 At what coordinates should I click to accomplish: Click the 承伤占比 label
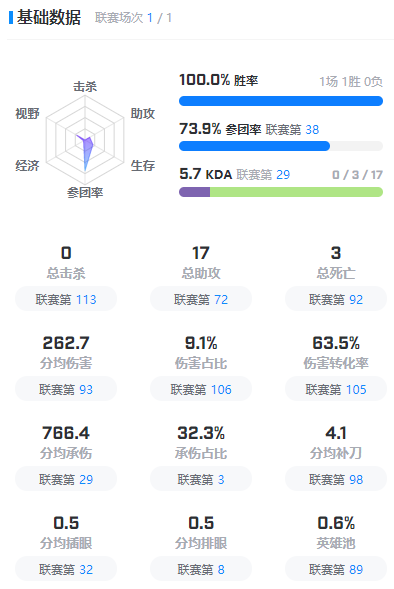pos(201,453)
